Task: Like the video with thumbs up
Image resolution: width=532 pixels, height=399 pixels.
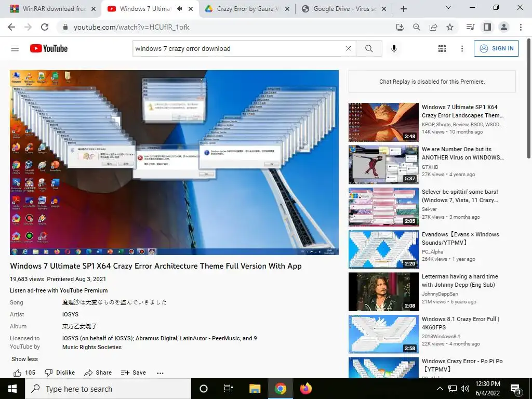Action: coord(24,373)
